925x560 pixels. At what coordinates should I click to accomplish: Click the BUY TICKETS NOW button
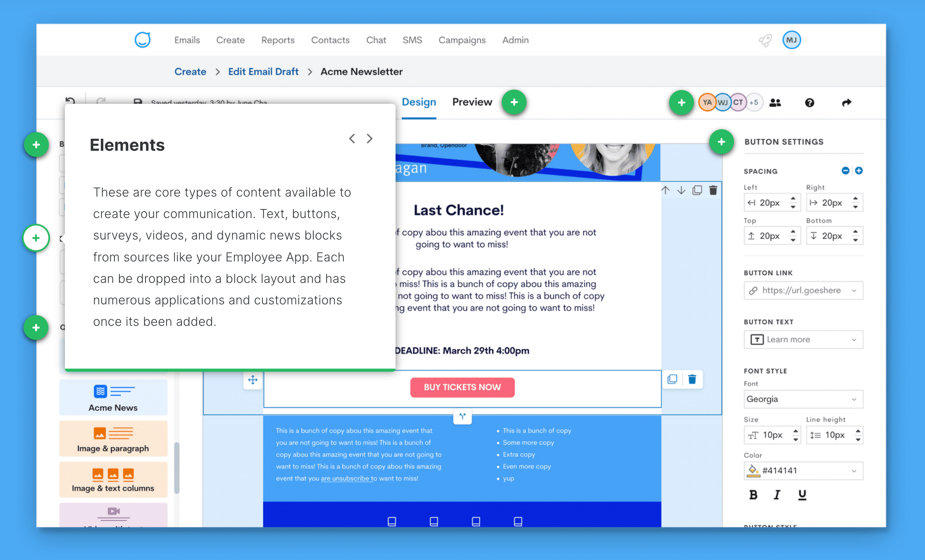462,387
